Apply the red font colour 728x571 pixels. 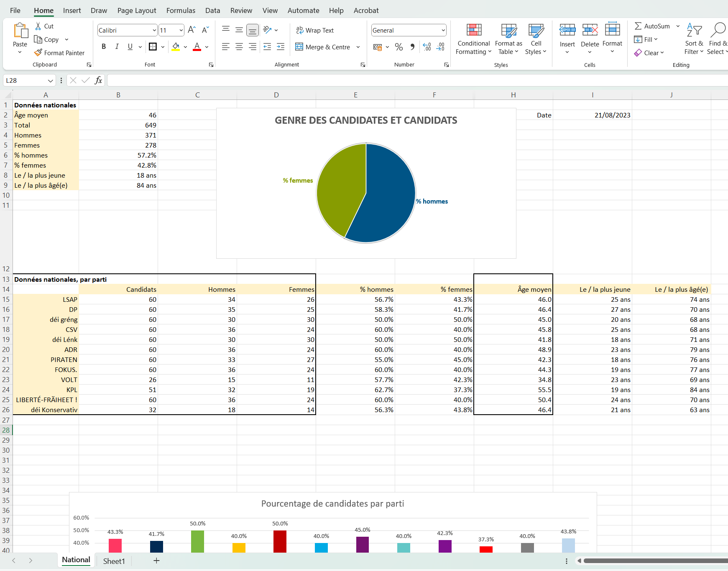(197, 47)
